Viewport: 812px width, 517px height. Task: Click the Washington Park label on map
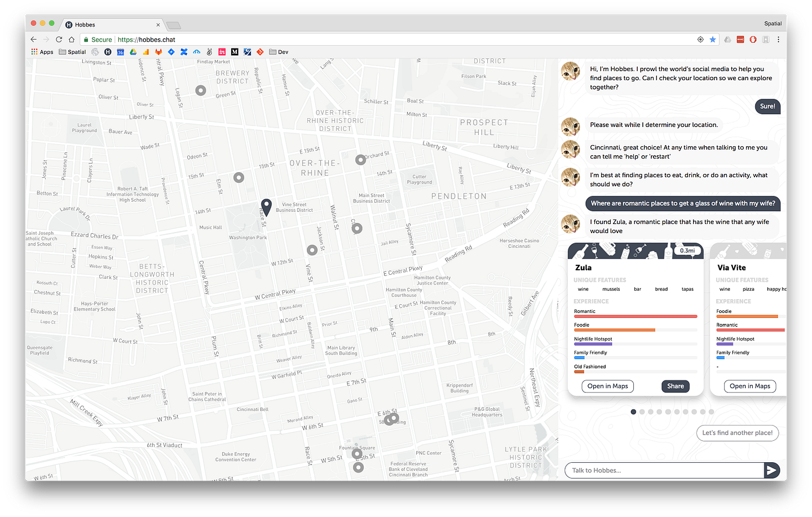click(x=248, y=238)
